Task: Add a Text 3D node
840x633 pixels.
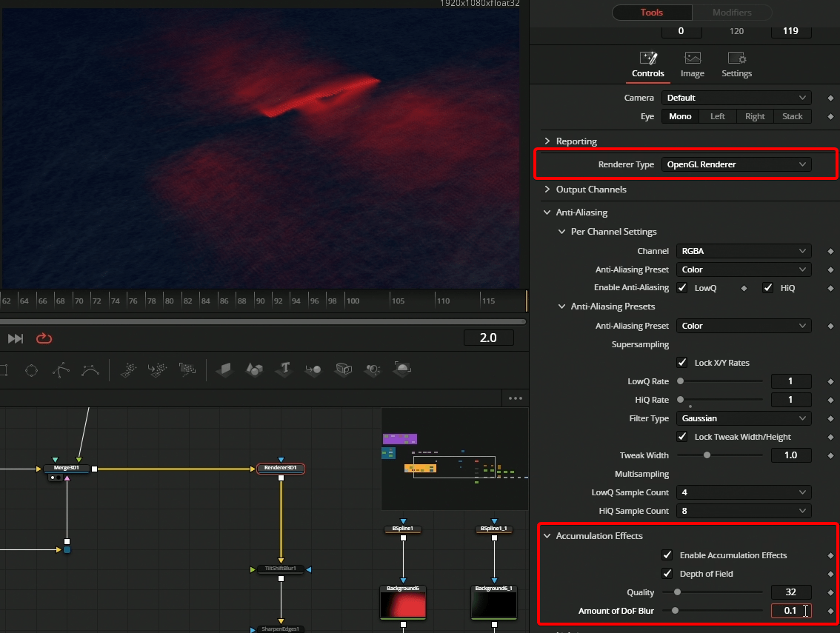Action: pos(284,369)
